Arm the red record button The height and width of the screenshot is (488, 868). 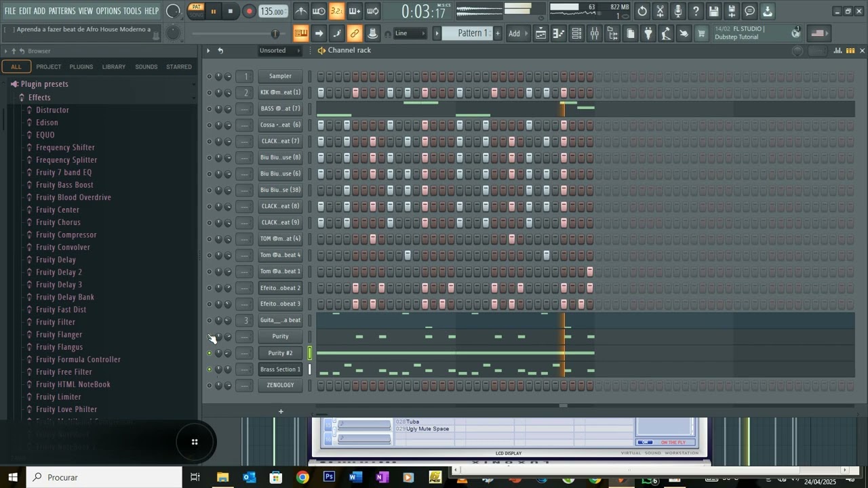pyautogui.click(x=249, y=12)
